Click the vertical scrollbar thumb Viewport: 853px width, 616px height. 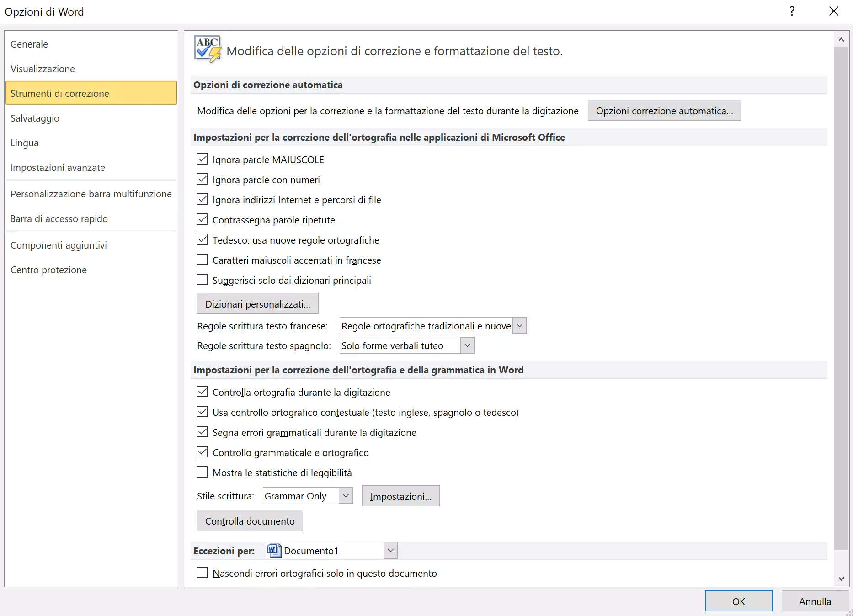coord(841,298)
